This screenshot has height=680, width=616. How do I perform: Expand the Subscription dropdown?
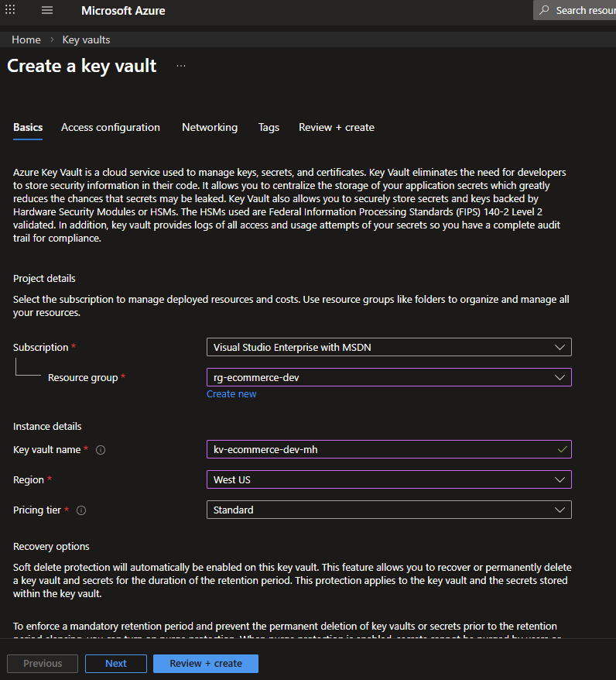(388, 348)
